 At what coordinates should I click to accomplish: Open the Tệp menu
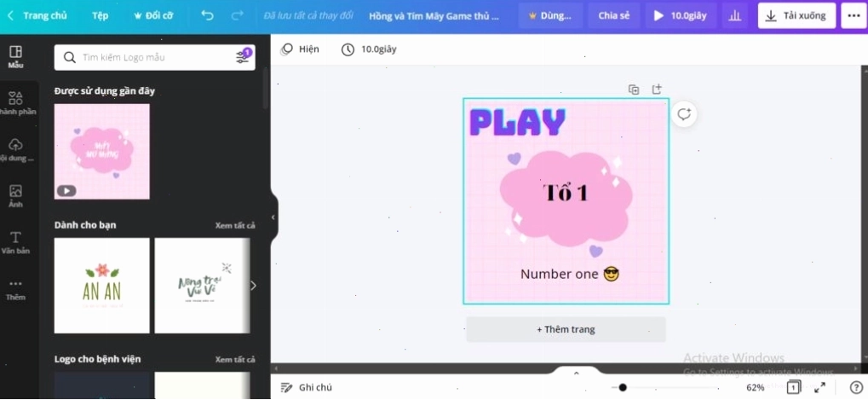click(101, 15)
